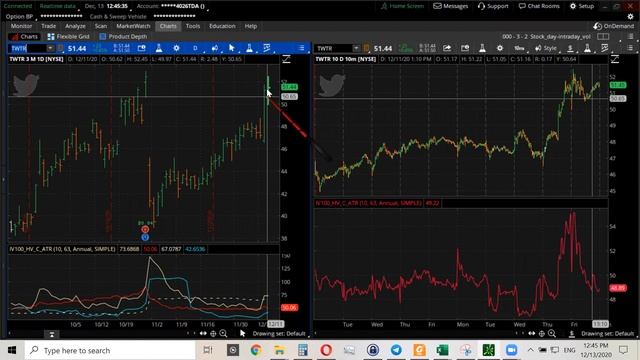640x360 pixels.
Task: Click the Windows Start button
Action: point(12,350)
